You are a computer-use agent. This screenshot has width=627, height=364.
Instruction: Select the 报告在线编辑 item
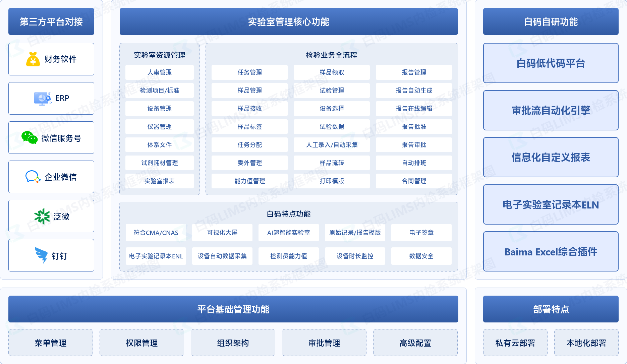pos(414,109)
